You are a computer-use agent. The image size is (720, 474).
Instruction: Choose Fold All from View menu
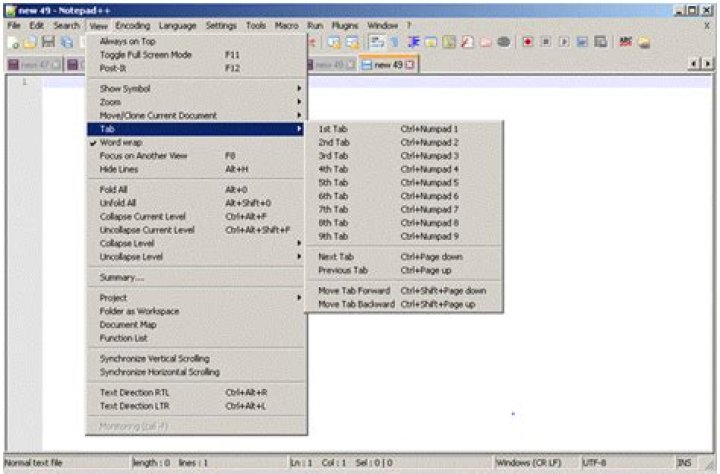pos(197,189)
